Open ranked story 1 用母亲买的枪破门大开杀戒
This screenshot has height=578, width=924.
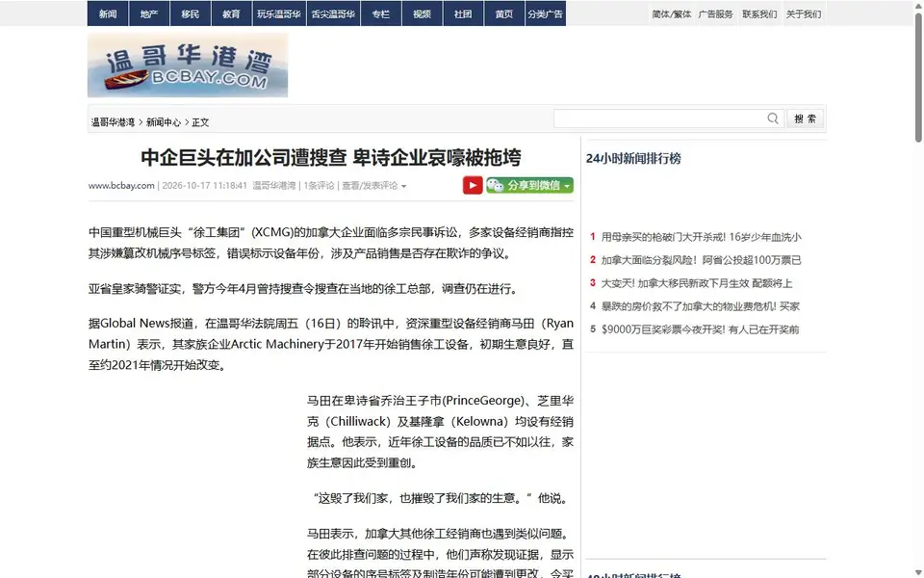tap(701, 237)
